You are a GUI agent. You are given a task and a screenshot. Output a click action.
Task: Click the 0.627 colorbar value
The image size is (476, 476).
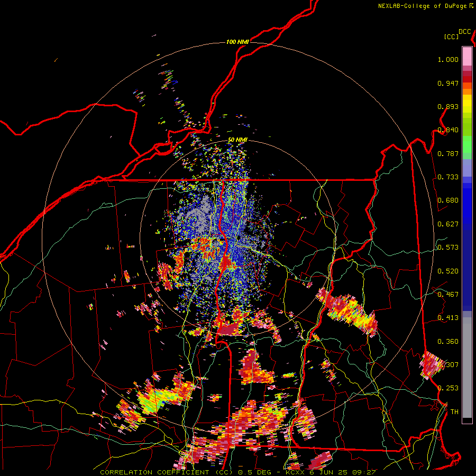pos(448,224)
